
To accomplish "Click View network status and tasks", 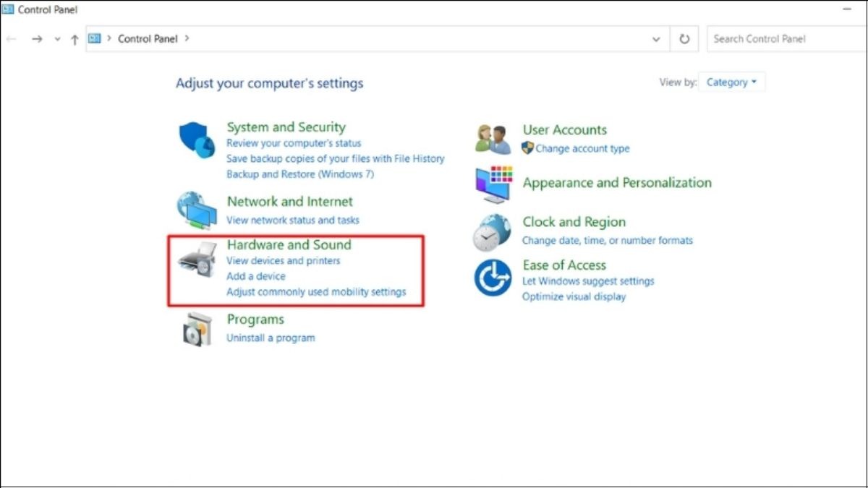I will coord(293,220).
